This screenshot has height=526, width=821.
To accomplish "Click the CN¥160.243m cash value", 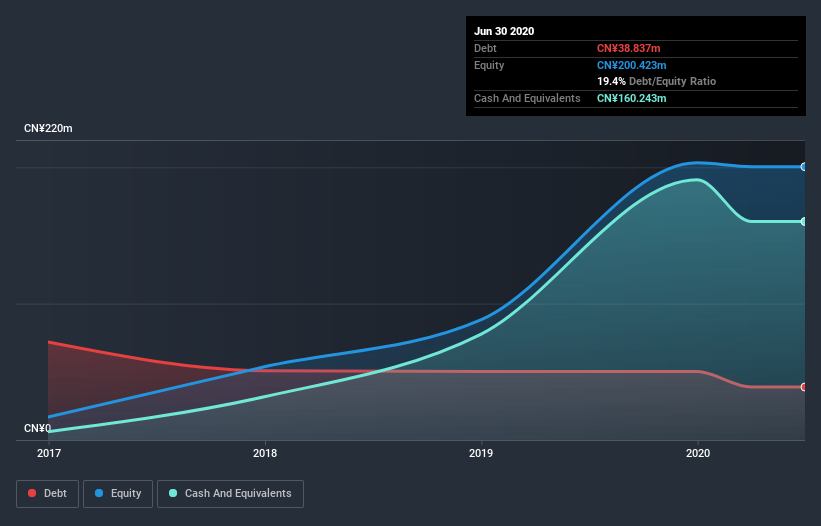I will (631, 98).
